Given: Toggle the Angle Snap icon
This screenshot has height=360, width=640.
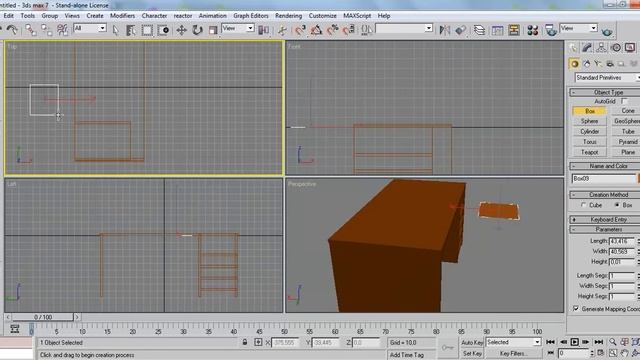Looking at the screenshot, I should pyautogui.click(x=316, y=30).
